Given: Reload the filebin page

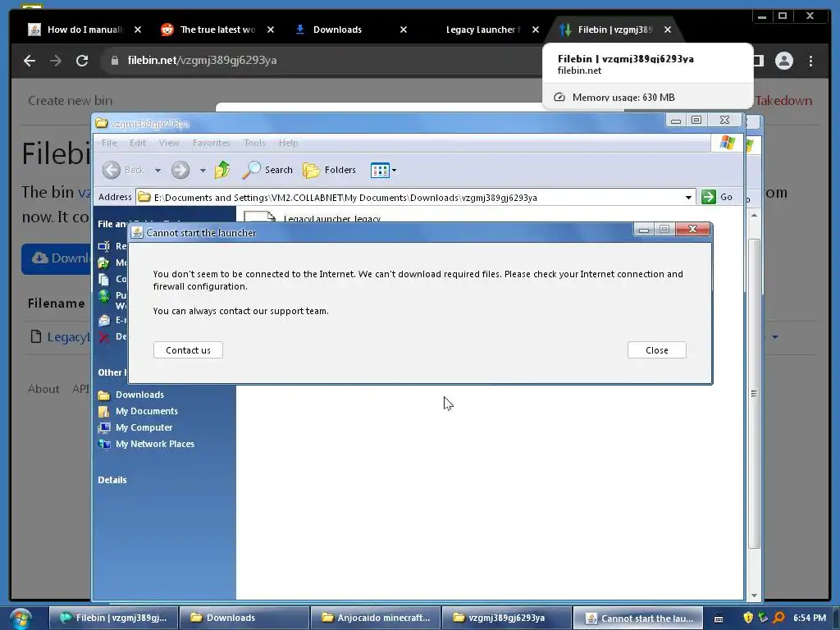Looking at the screenshot, I should [x=82, y=61].
